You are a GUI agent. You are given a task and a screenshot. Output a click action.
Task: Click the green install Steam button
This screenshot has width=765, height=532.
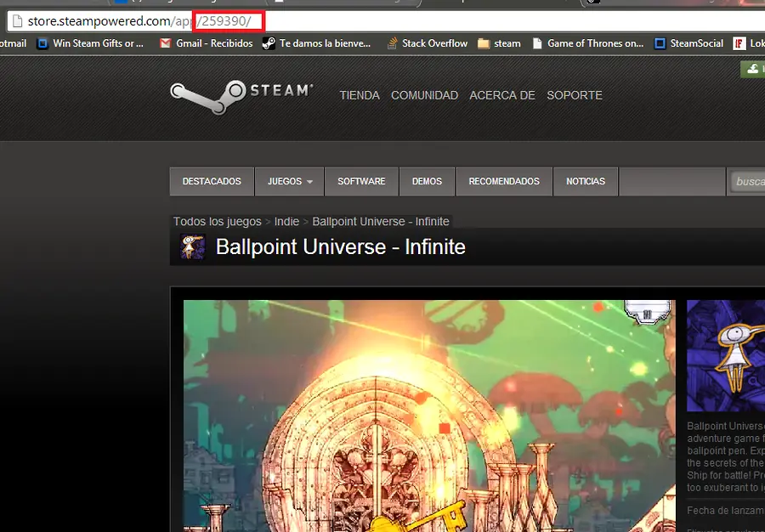click(x=753, y=69)
